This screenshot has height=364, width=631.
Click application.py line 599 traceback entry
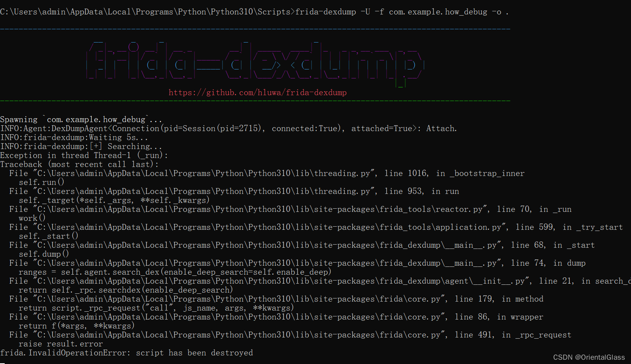click(x=316, y=227)
